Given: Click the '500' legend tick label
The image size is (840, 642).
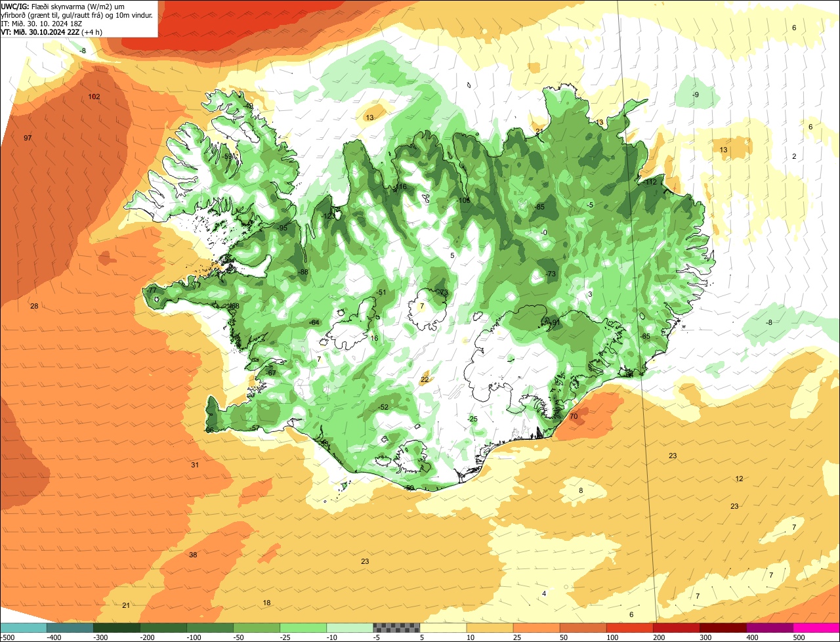Looking at the screenshot, I should [x=799, y=637].
